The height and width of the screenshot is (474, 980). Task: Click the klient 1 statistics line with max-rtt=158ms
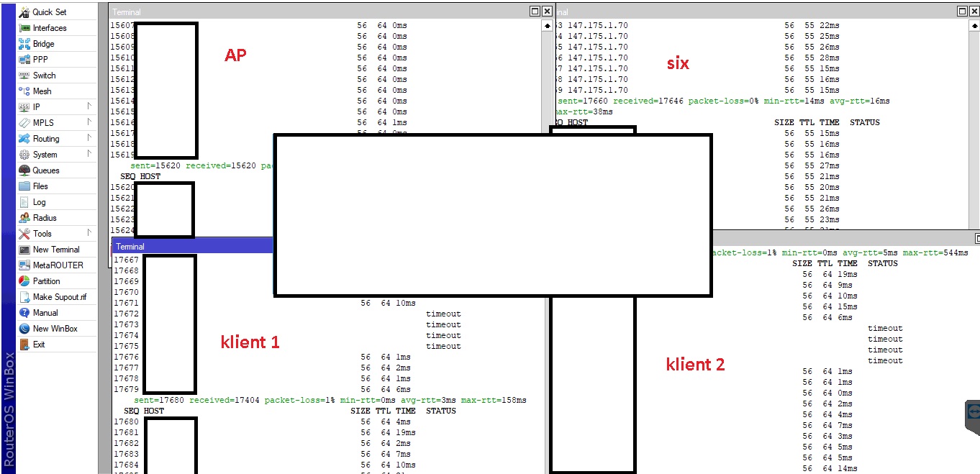tap(330, 400)
